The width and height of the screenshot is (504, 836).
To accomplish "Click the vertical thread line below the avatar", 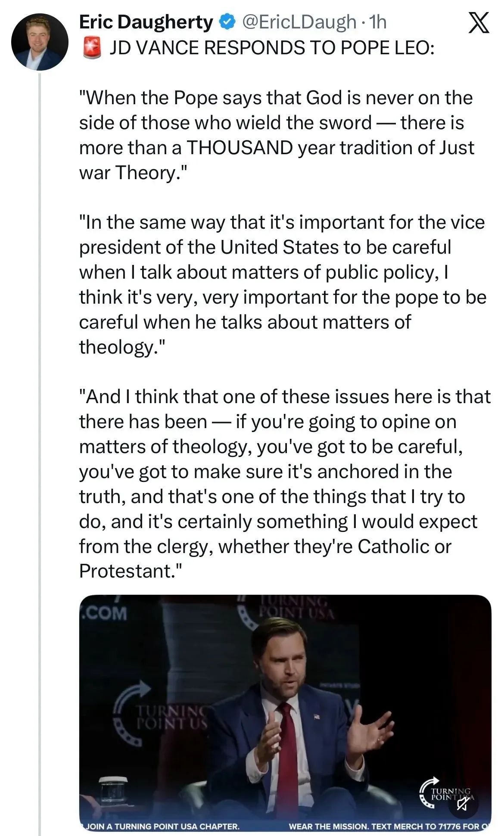I will click(x=40, y=431).
